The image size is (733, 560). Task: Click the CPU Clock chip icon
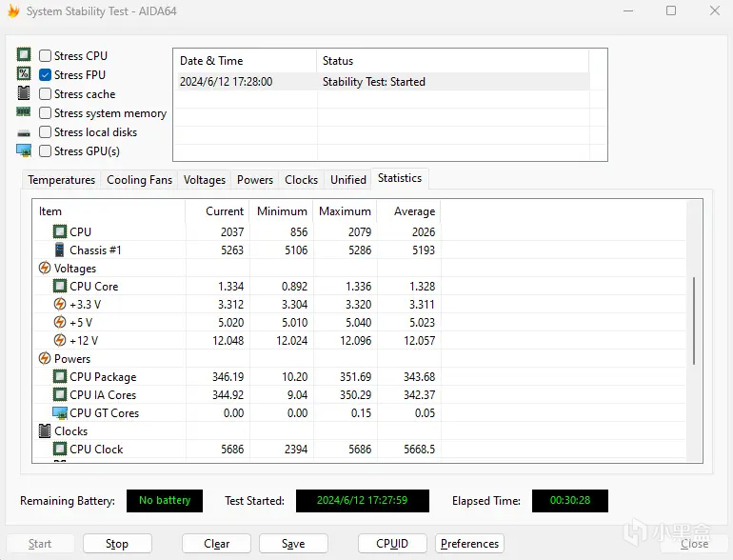[60, 450]
